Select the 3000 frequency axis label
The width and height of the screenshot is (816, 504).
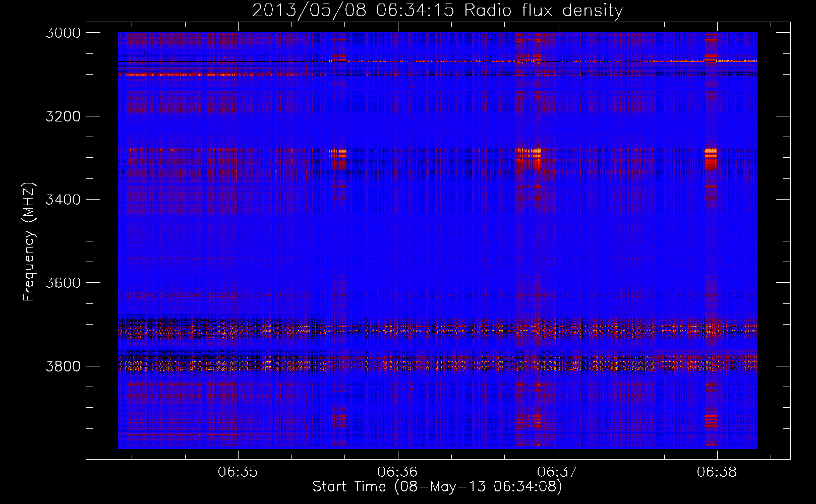point(63,33)
